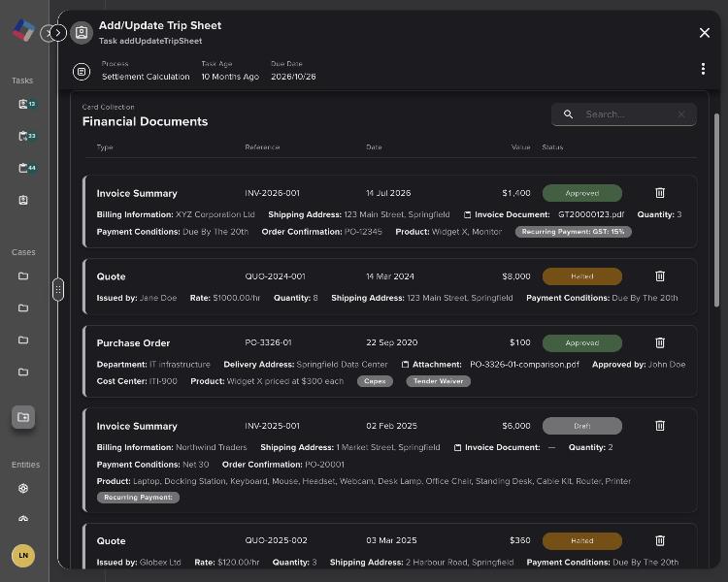This screenshot has height=582, width=728.
Task: Select the highlighted folder icon in sidebar
Action: coord(23,417)
